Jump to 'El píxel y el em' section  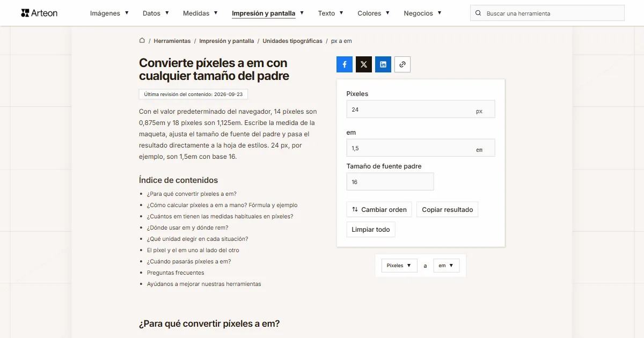pyautogui.click(x=193, y=251)
